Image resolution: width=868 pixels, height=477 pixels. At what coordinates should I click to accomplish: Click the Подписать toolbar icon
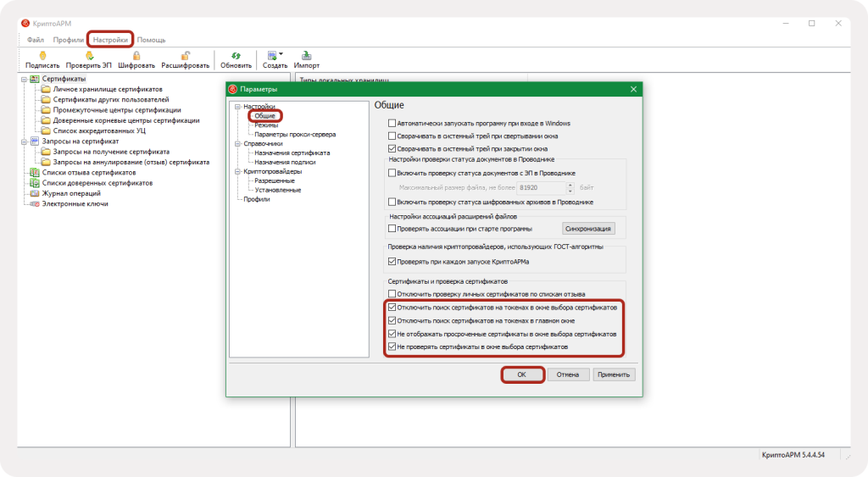pos(42,55)
